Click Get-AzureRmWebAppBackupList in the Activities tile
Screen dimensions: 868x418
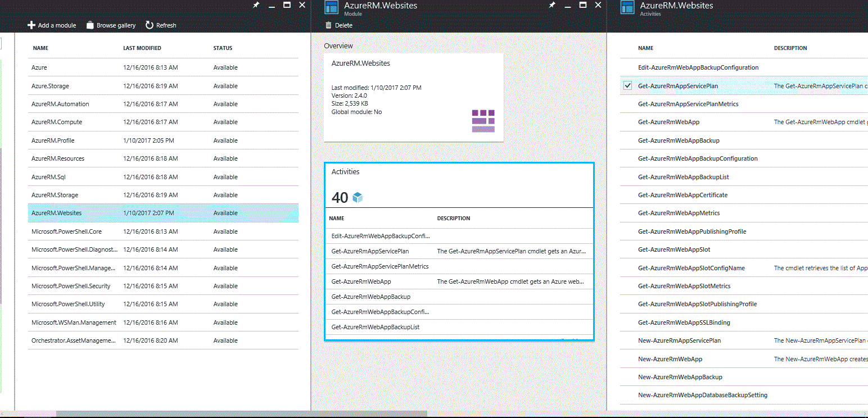[x=376, y=327]
